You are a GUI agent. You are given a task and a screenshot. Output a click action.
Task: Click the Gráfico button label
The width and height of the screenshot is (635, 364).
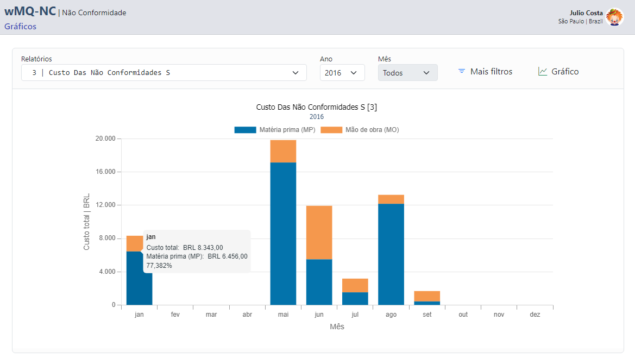pos(565,71)
